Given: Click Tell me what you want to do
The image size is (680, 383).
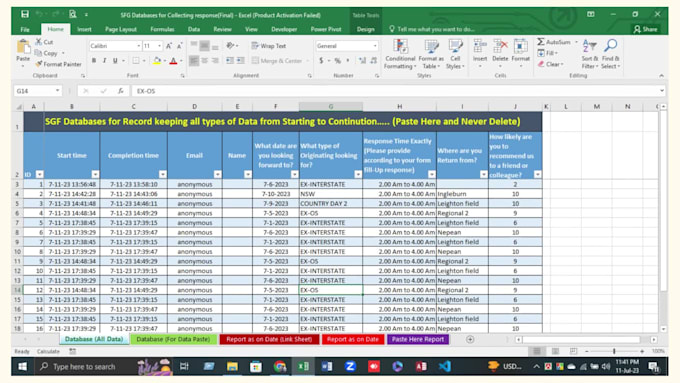Looking at the screenshot, I should click(432, 29).
